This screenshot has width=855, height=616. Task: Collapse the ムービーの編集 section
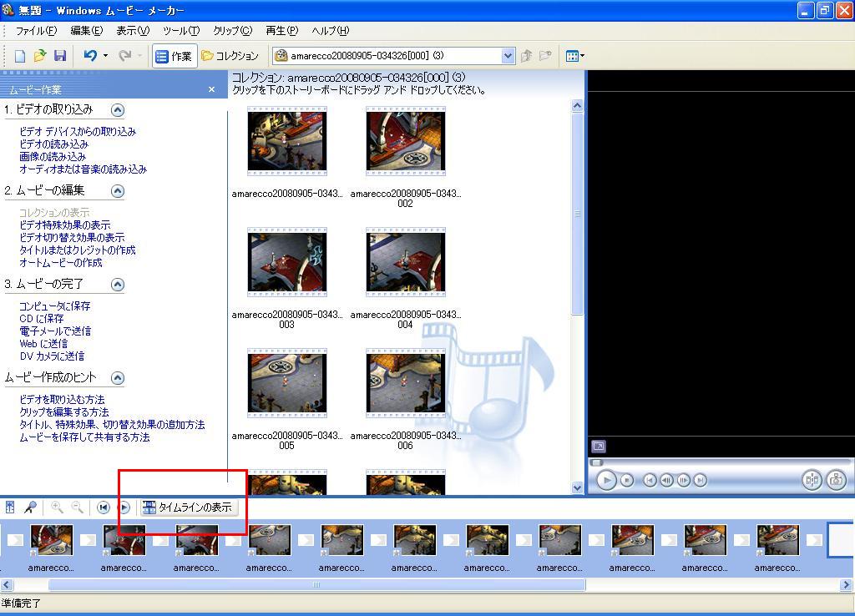click(117, 191)
